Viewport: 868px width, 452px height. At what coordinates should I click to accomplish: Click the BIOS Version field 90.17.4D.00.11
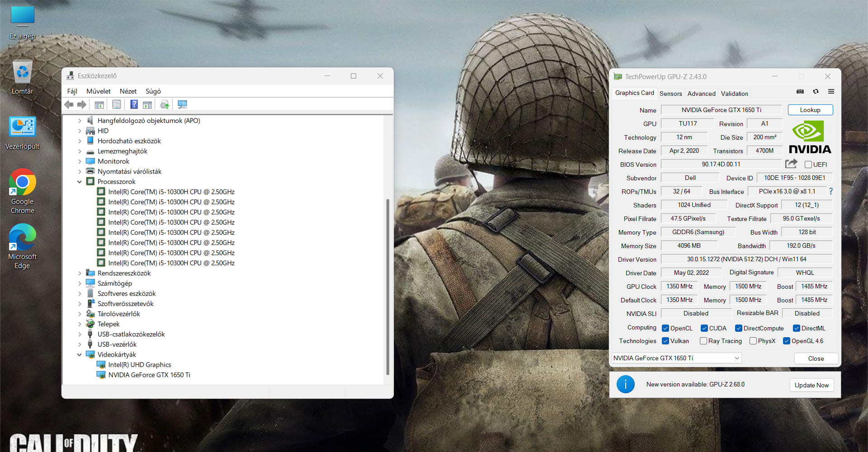click(721, 164)
